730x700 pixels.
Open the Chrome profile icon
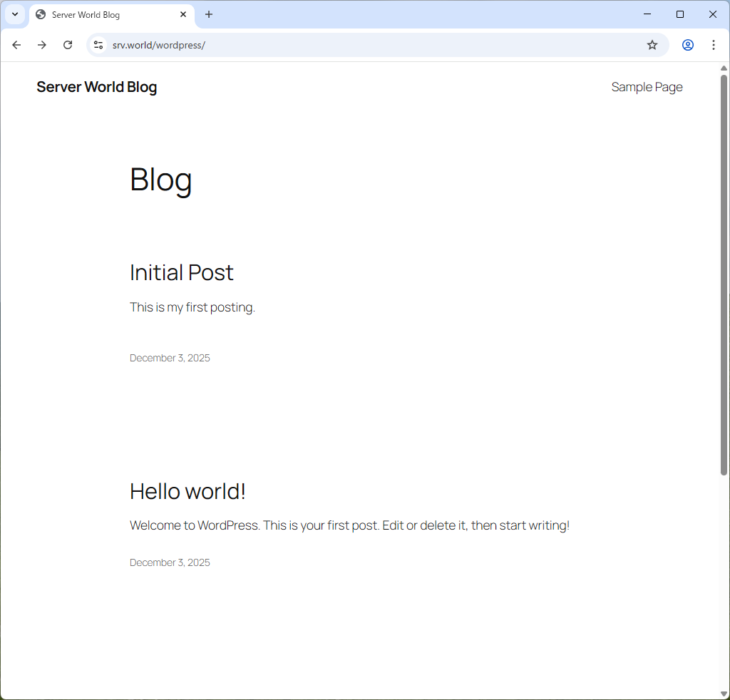click(x=687, y=45)
